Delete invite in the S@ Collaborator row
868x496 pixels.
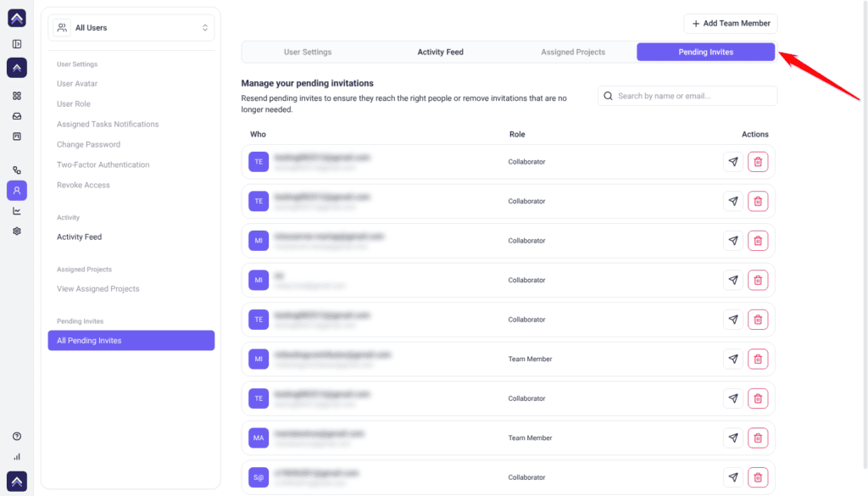click(758, 477)
